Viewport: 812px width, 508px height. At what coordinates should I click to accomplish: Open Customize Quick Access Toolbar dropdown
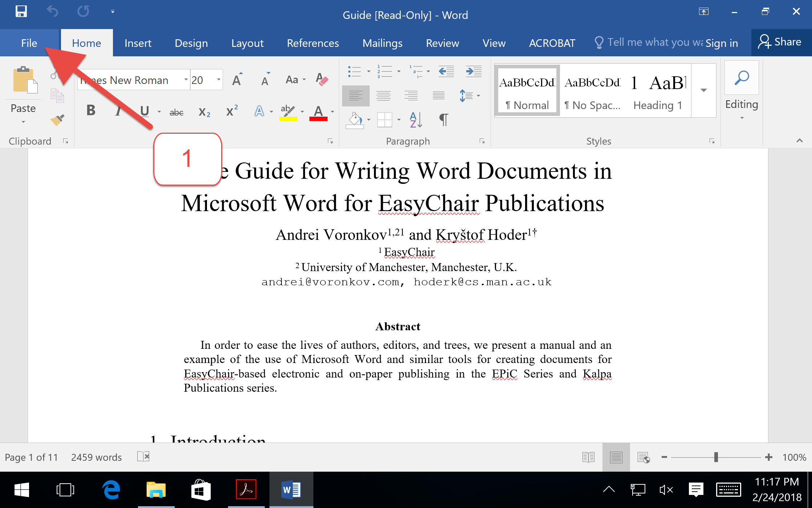[x=113, y=12]
